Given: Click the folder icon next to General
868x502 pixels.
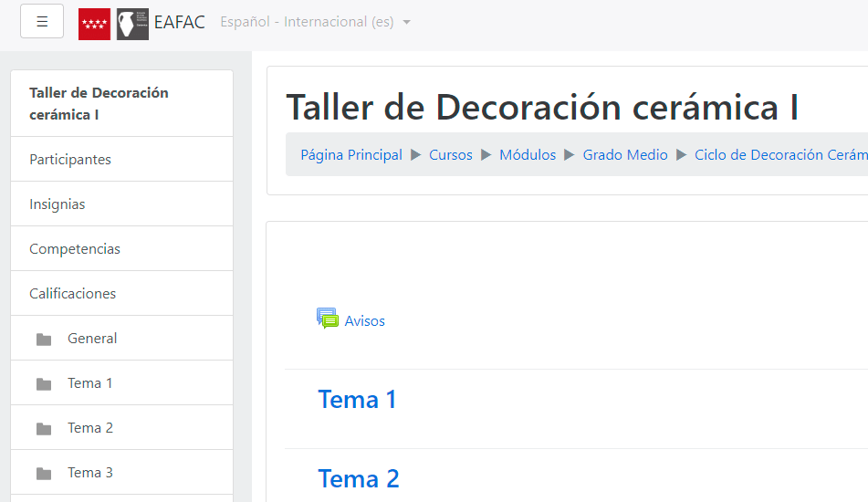Looking at the screenshot, I should [x=44, y=340].
